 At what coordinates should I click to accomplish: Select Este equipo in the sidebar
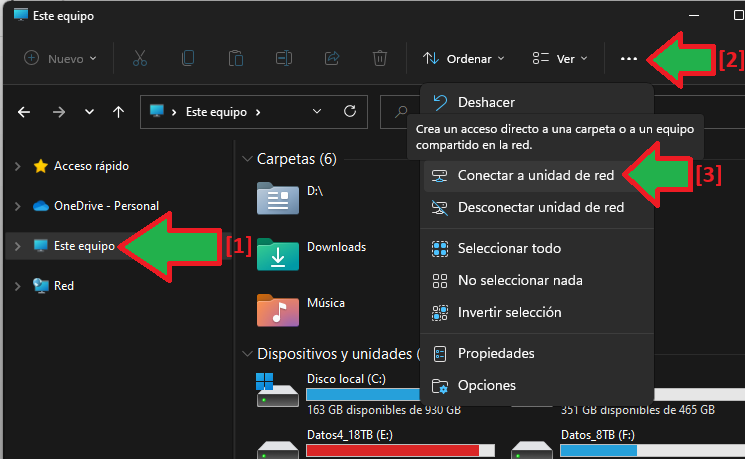click(84, 246)
